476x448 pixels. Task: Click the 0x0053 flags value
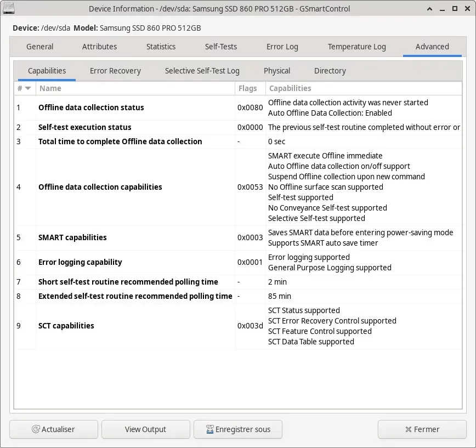coord(250,187)
